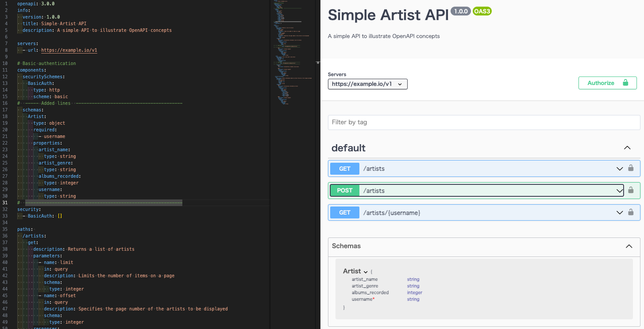The width and height of the screenshot is (644, 329).
Task: Open the https://example.io/v1 link in editor
Action: click(69, 50)
